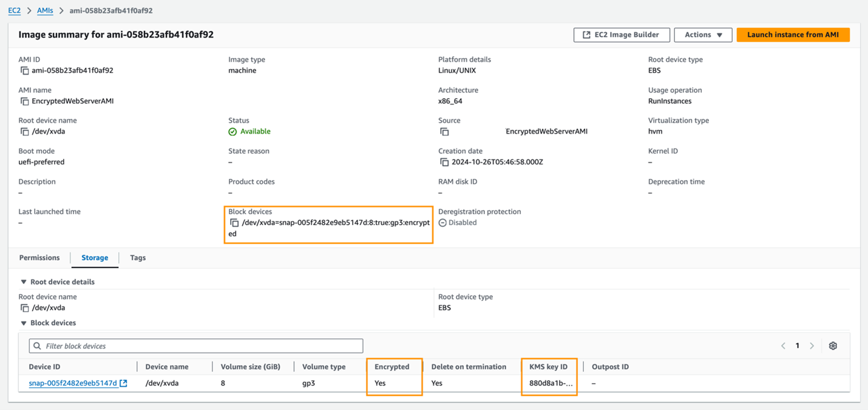Viewport: 868px width, 410px height.
Task: Focus the Filter block devices field
Action: [196, 346]
